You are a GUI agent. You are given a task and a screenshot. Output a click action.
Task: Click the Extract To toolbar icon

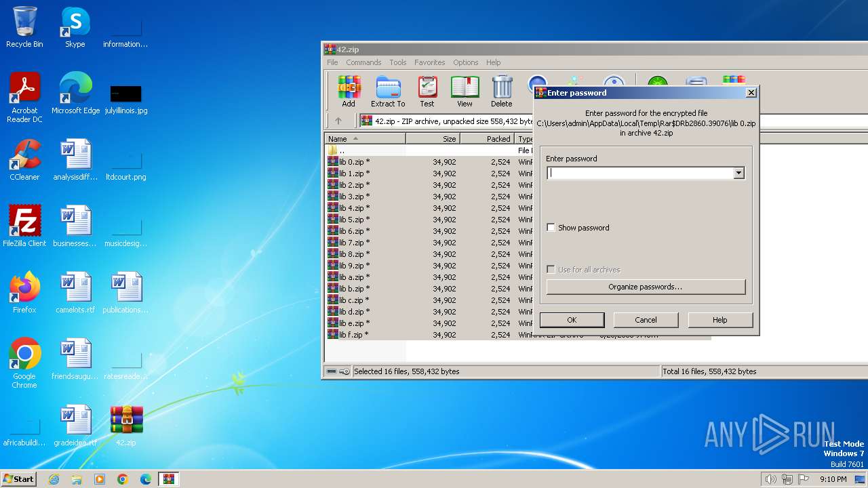388,91
